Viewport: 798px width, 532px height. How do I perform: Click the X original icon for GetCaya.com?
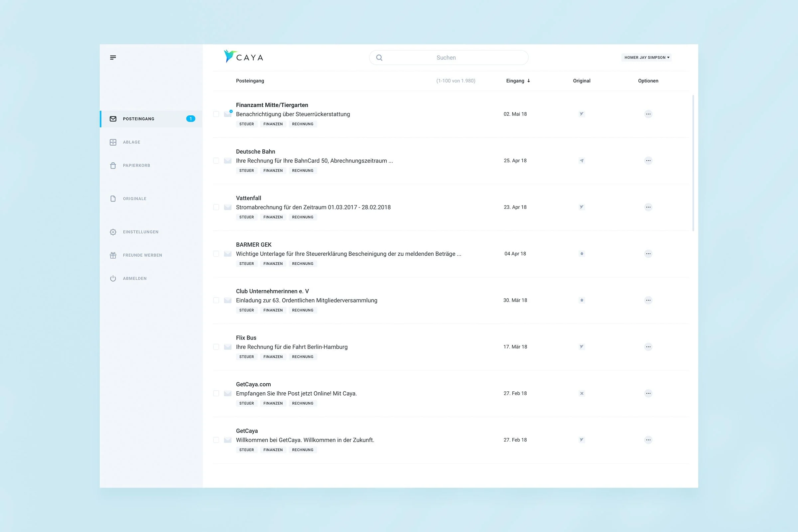coord(582,393)
